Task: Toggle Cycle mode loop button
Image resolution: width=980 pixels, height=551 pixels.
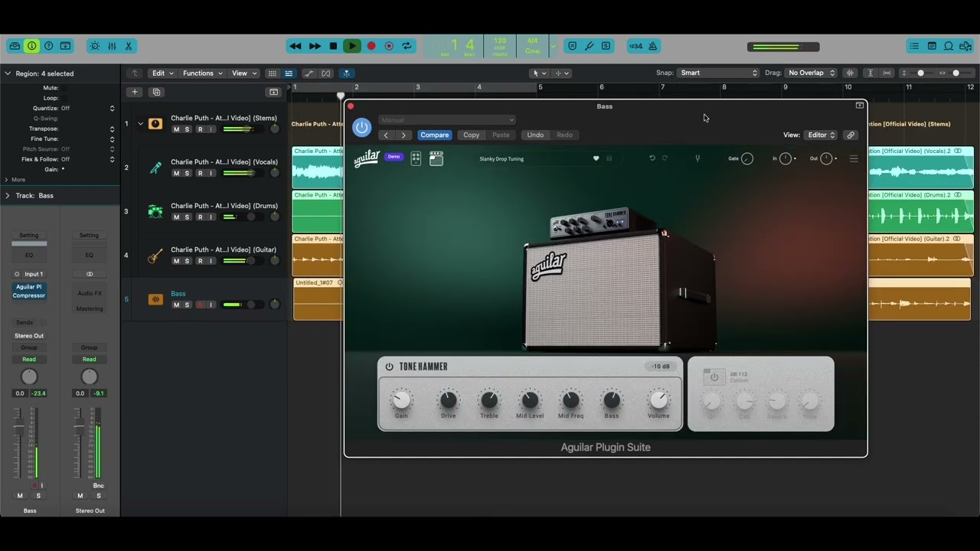Action: pyautogui.click(x=407, y=46)
